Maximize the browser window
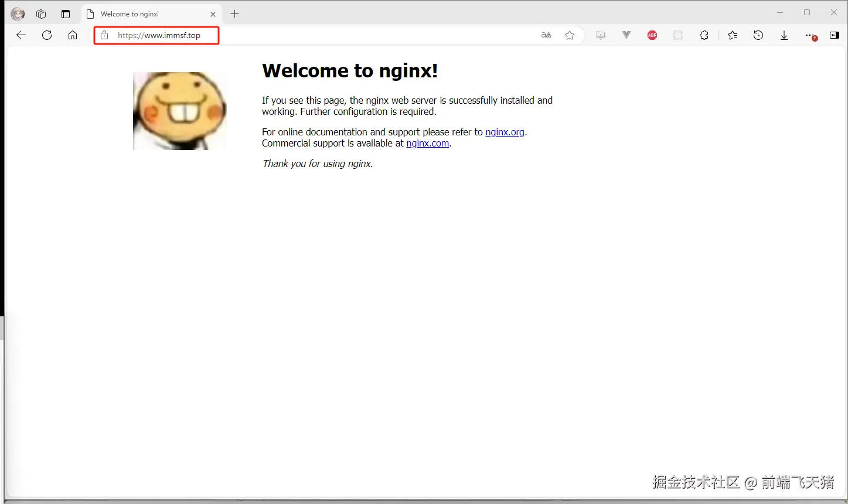848x504 pixels. tap(807, 13)
